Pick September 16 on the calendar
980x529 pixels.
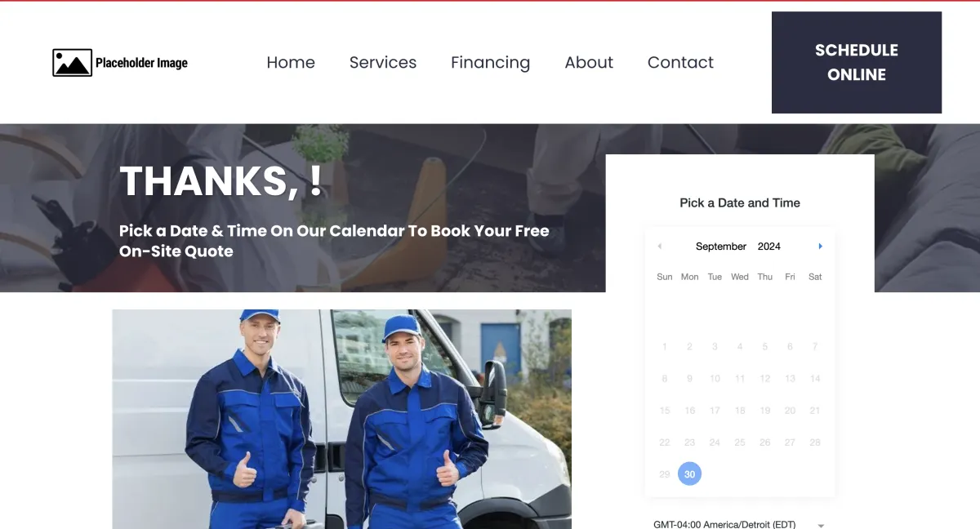point(690,411)
